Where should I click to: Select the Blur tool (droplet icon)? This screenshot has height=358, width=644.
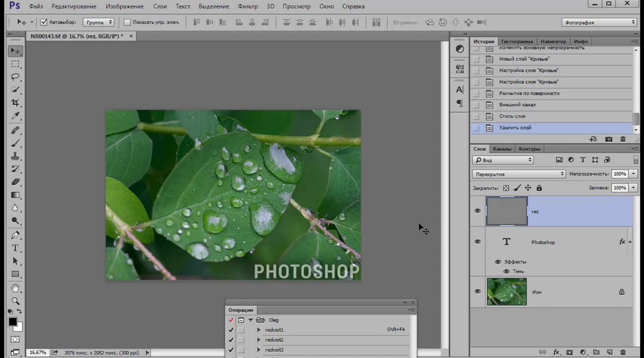click(15, 208)
